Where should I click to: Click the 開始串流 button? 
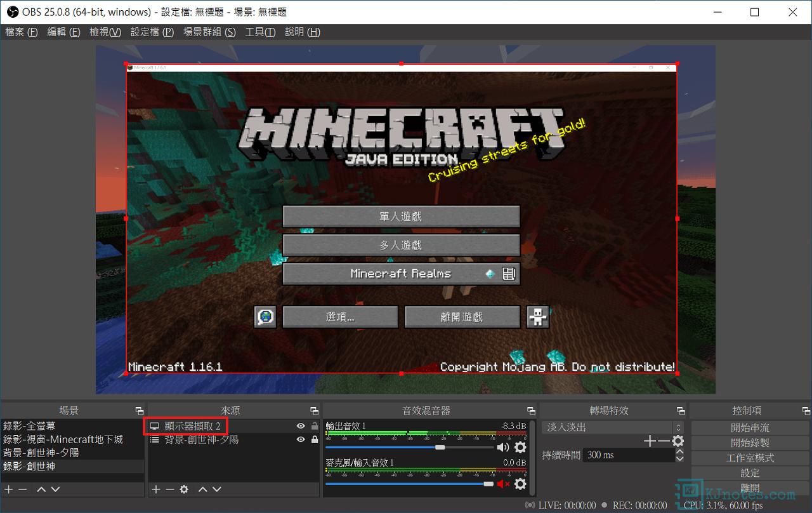(750, 428)
